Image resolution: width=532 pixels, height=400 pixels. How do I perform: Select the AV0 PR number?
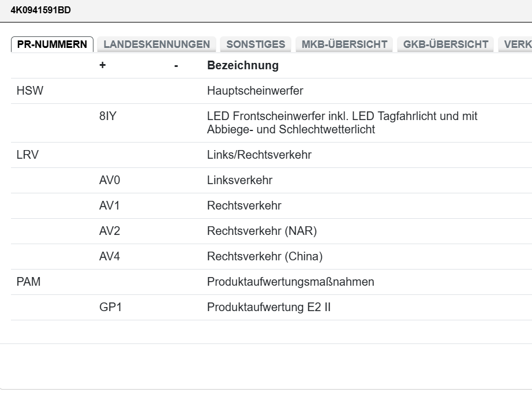110,180
